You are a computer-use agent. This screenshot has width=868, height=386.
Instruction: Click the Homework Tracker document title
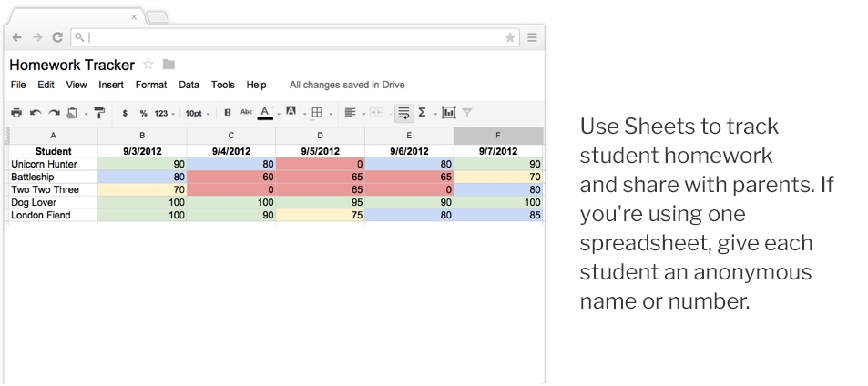pyautogui.click(x=72, y=65)
